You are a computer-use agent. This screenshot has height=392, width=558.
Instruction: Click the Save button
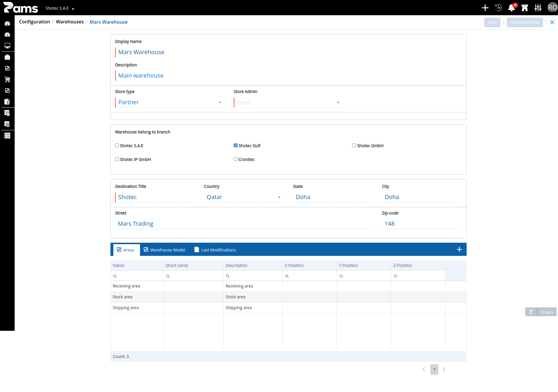(492, 22)
